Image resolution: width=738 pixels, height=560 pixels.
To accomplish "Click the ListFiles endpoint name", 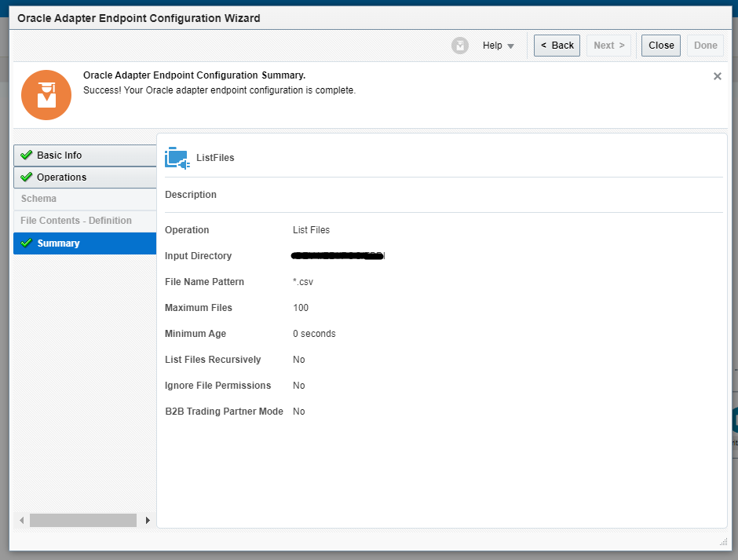I will tap(215, 158).
